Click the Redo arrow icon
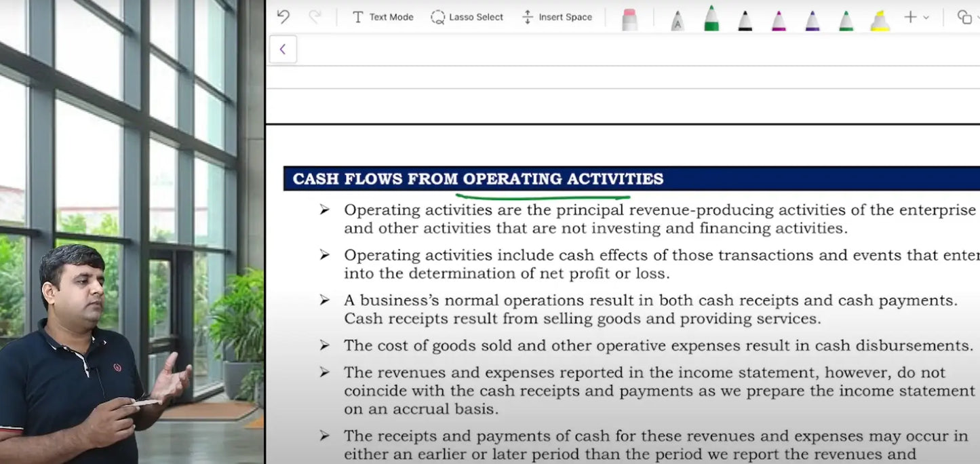 (x=315, y=17)
